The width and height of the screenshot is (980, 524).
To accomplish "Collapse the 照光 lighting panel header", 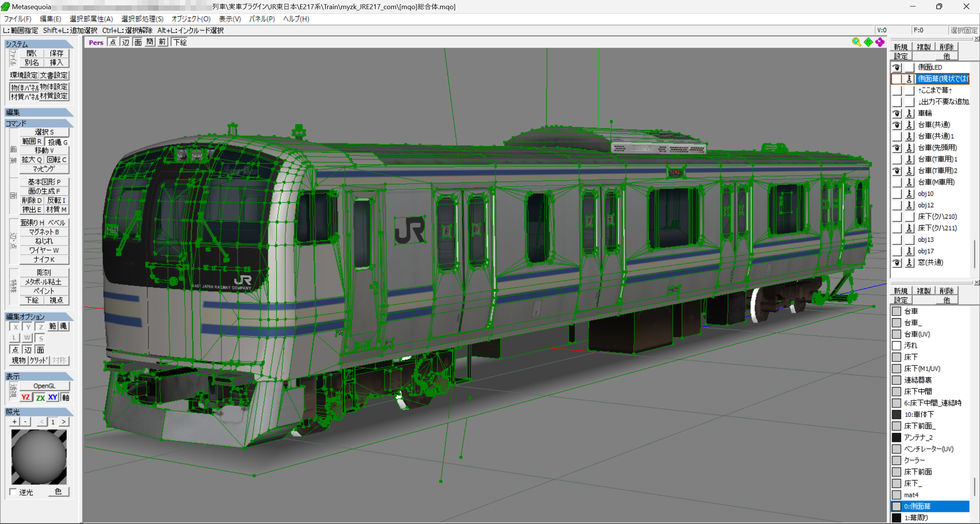I will 39,412.
